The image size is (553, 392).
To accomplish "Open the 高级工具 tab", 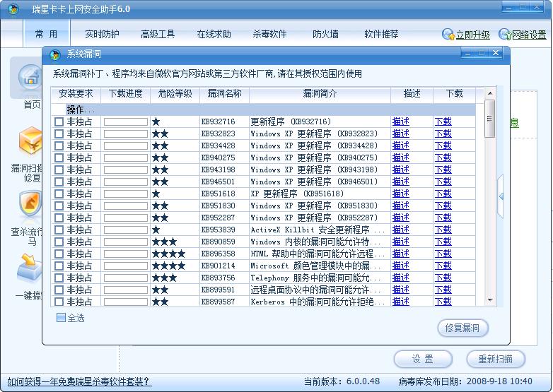I will click(x=158, y=34).
